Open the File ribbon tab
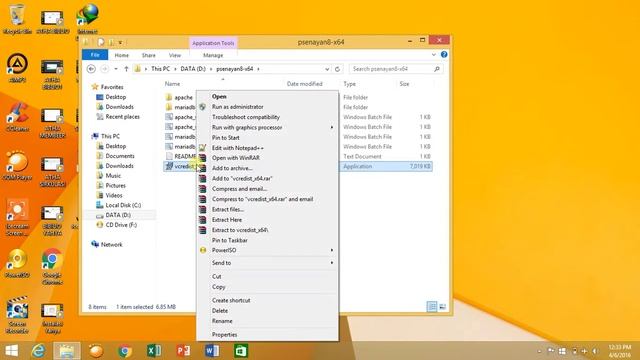 [95, 55]
